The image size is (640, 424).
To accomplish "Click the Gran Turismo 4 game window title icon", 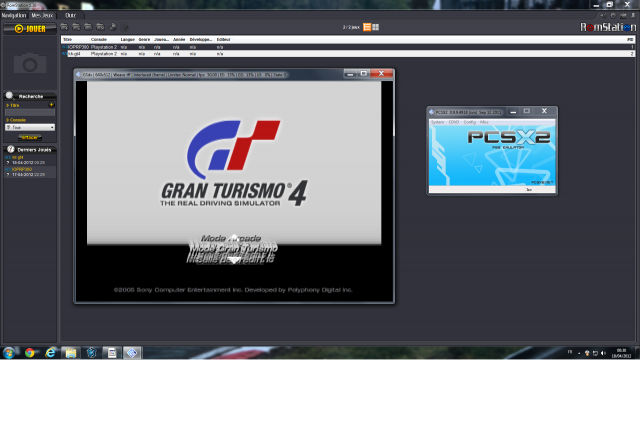I will (x=78, y=75).
